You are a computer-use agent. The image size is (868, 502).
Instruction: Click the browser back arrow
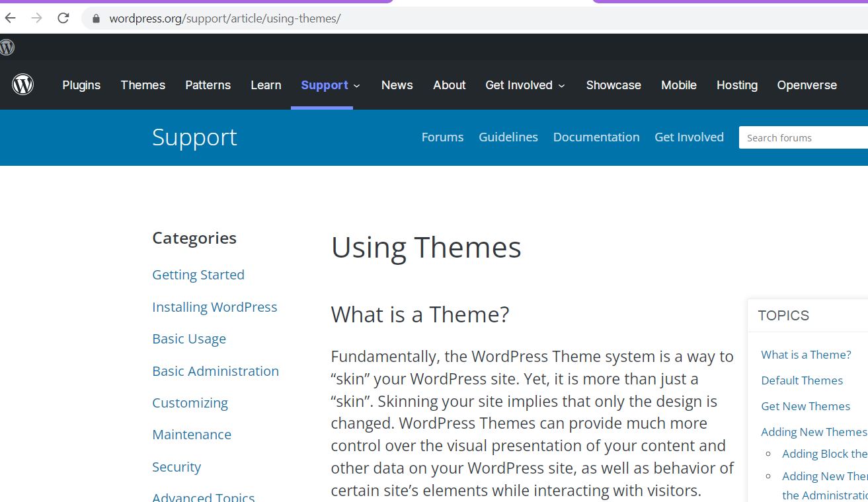tap(10, 18)
